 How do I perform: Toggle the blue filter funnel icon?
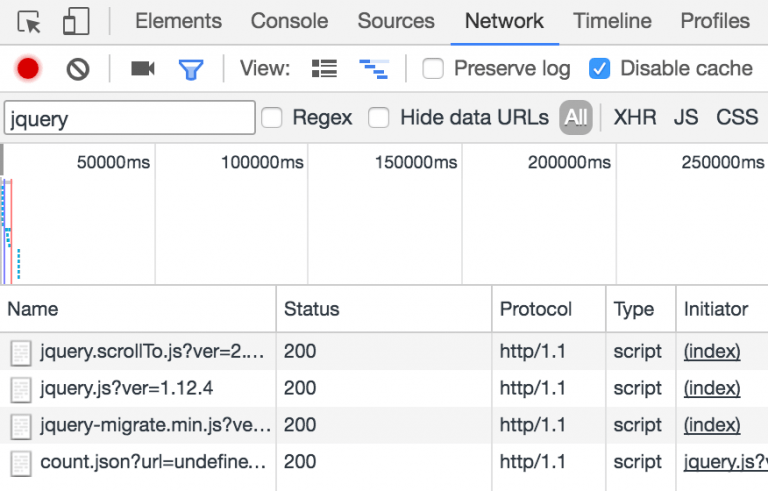(190, 69)
